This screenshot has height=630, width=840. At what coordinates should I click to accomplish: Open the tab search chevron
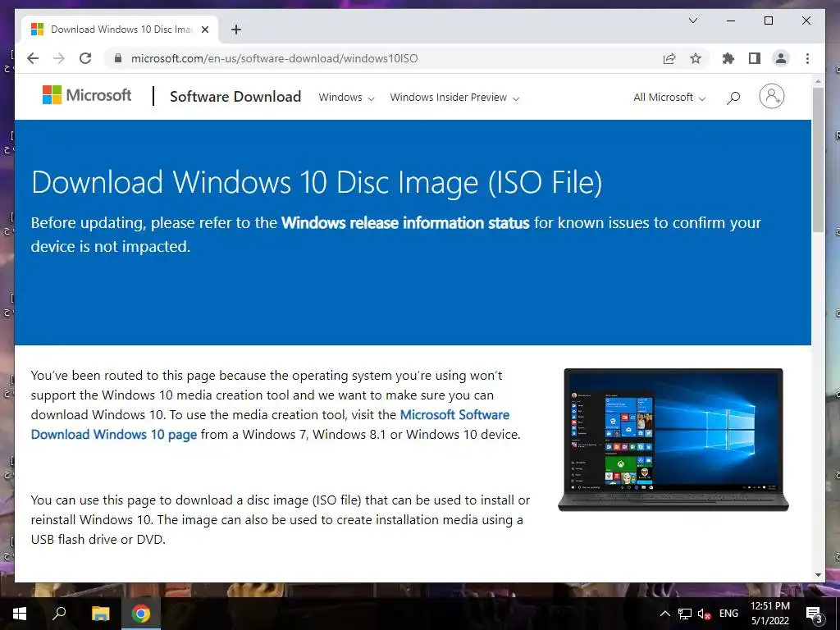point(692,21)
